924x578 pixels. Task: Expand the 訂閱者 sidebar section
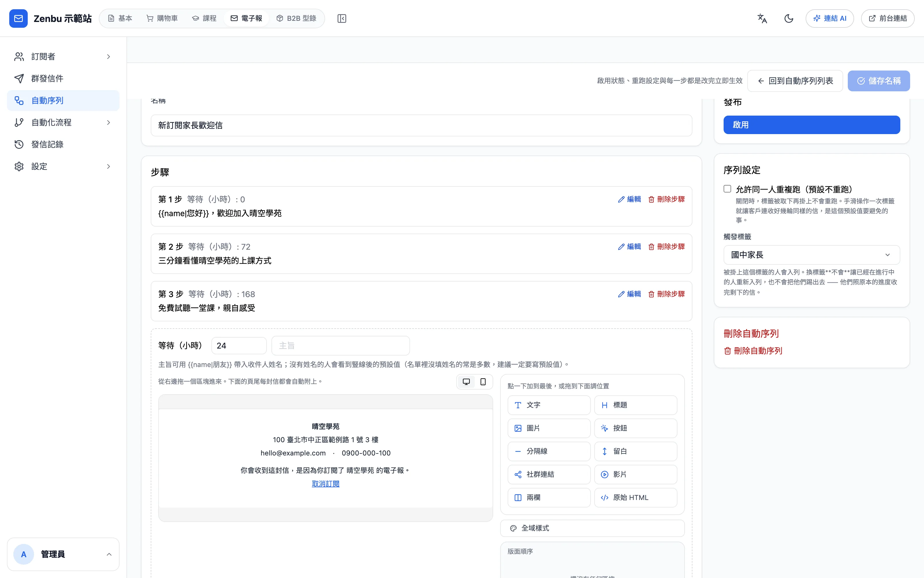64,57
